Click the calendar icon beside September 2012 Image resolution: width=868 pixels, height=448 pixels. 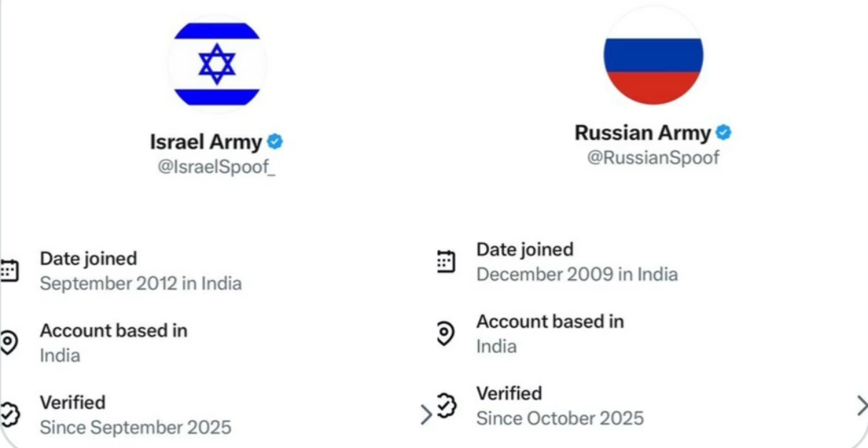point(9,271)
